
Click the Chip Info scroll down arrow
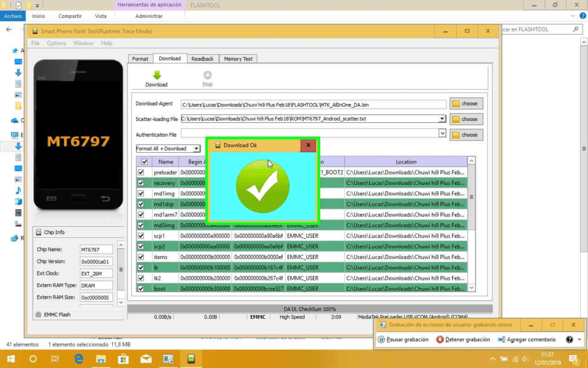(121, 303)
